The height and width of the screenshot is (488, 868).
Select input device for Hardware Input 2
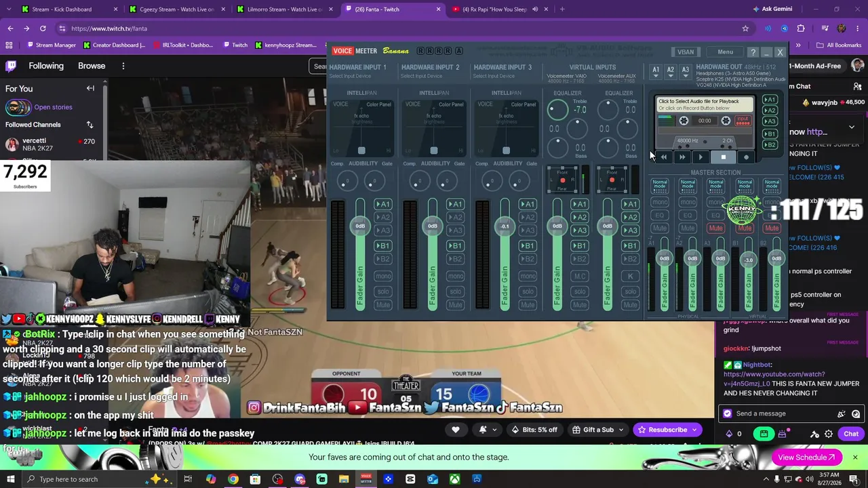coord(423,76)
